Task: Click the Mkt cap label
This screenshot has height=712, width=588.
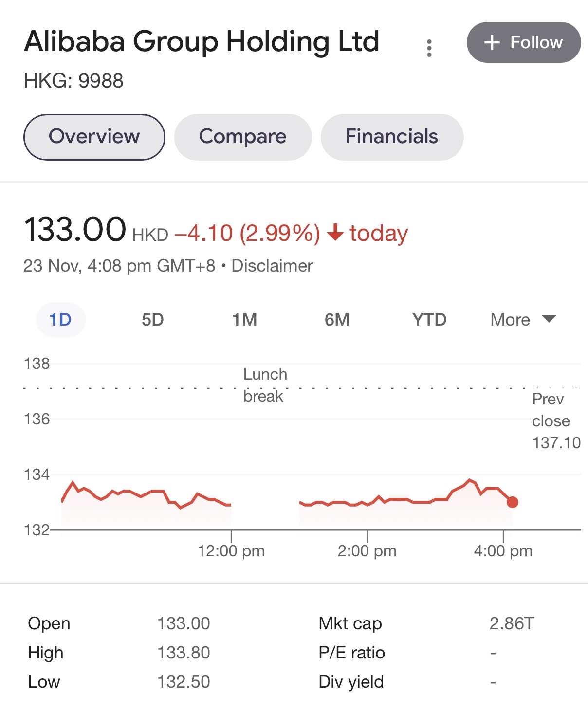Action: point(350,623)
